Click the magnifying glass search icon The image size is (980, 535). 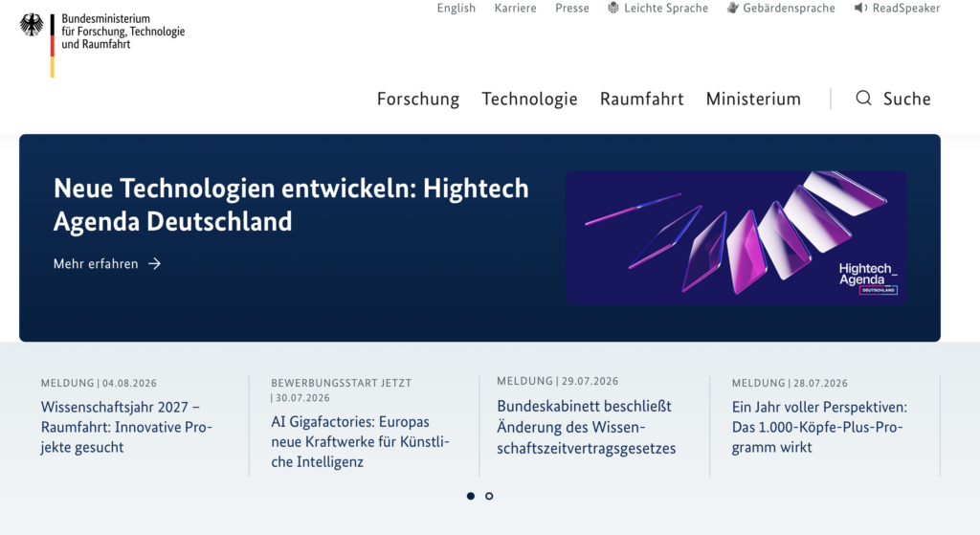point(864,99)
